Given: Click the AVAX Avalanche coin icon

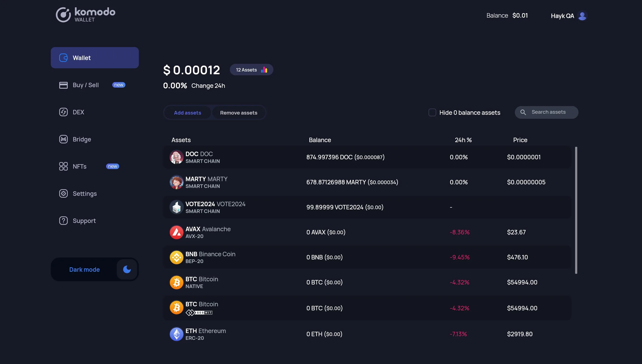Looking at the screenshot, I should click(x=176, y=232).
